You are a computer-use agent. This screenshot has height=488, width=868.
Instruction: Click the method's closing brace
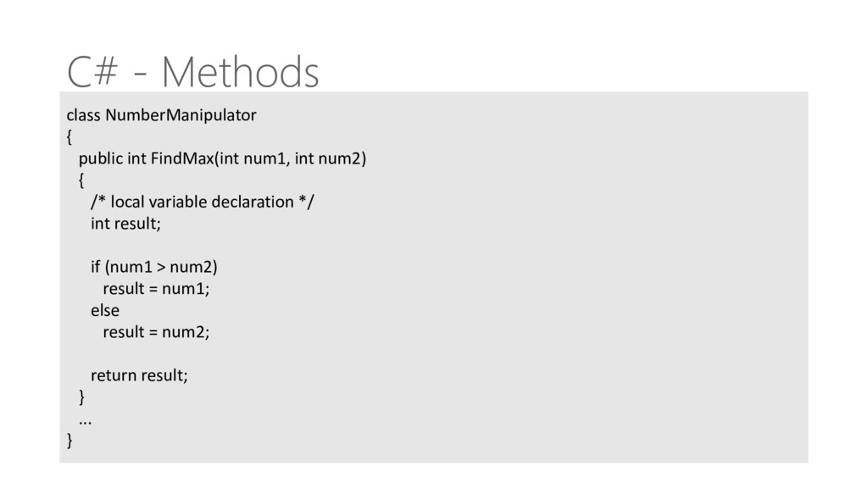pos(82,397)
